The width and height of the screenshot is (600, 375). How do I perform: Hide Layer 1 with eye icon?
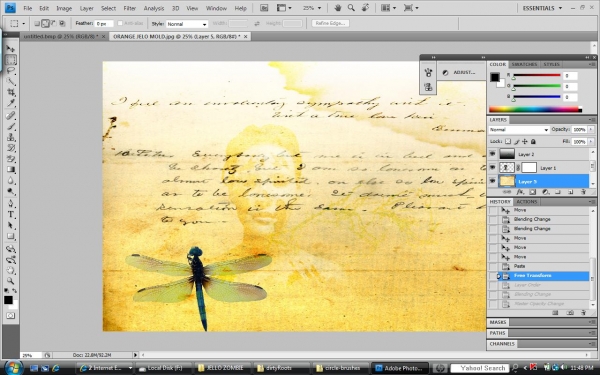click(x=492, y=168)
